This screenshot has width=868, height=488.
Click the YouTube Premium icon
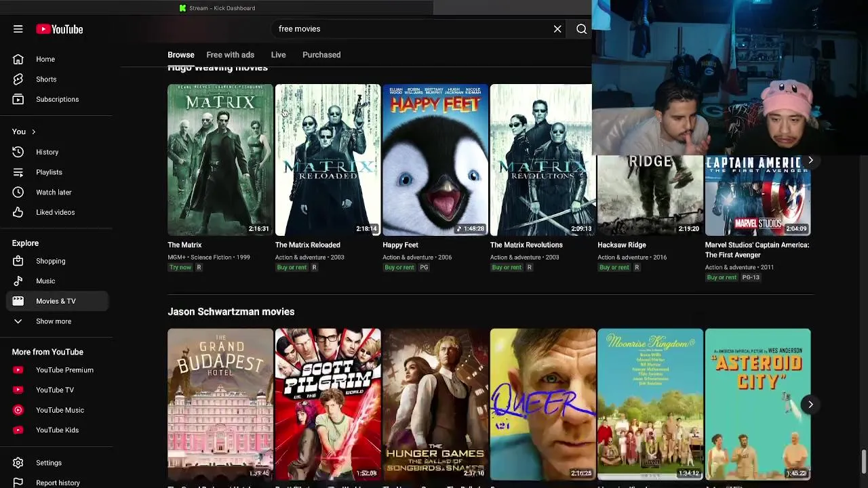[x=18, y=370]
